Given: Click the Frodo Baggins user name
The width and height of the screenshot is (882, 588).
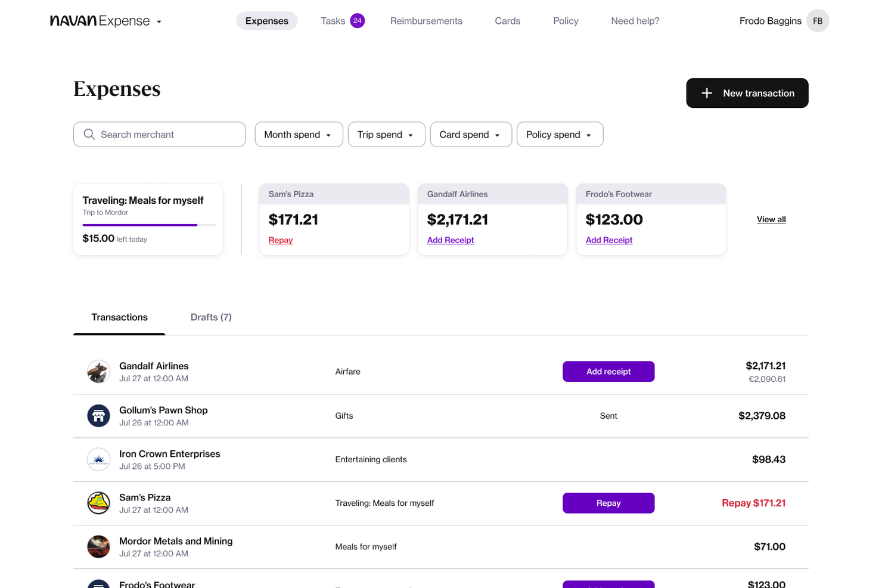Looking at the screenshot, I should click(771, 21).
